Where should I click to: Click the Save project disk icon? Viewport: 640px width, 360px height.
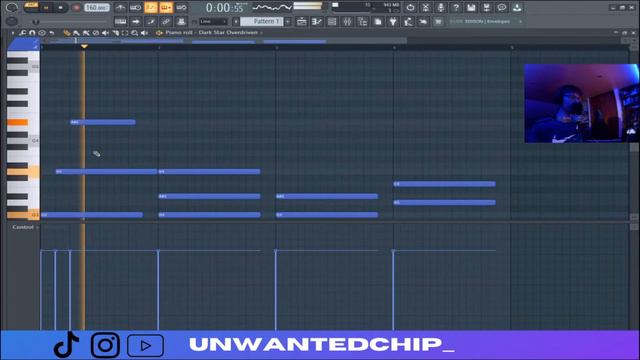coord(471,7)
